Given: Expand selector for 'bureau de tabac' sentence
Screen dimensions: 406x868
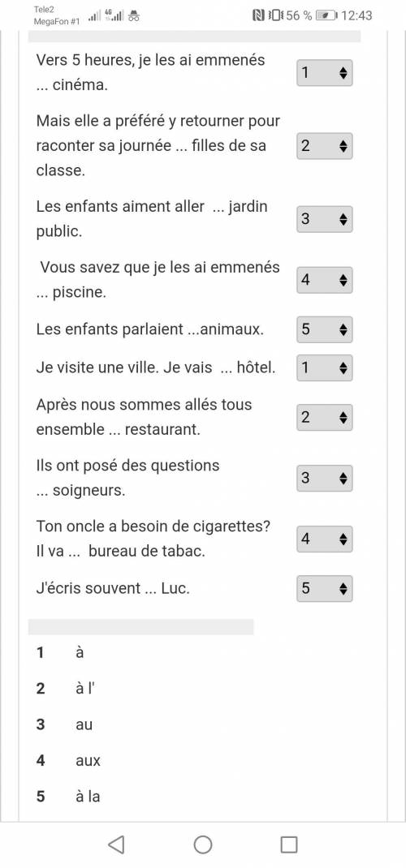Looking at the screenshot, I should (x=325, y=539).
